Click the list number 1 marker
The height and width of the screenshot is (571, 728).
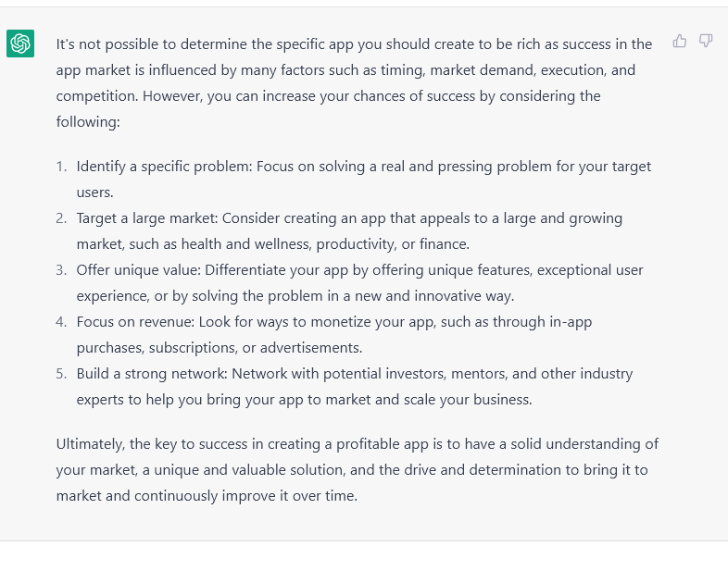click(x=61, y=167)
